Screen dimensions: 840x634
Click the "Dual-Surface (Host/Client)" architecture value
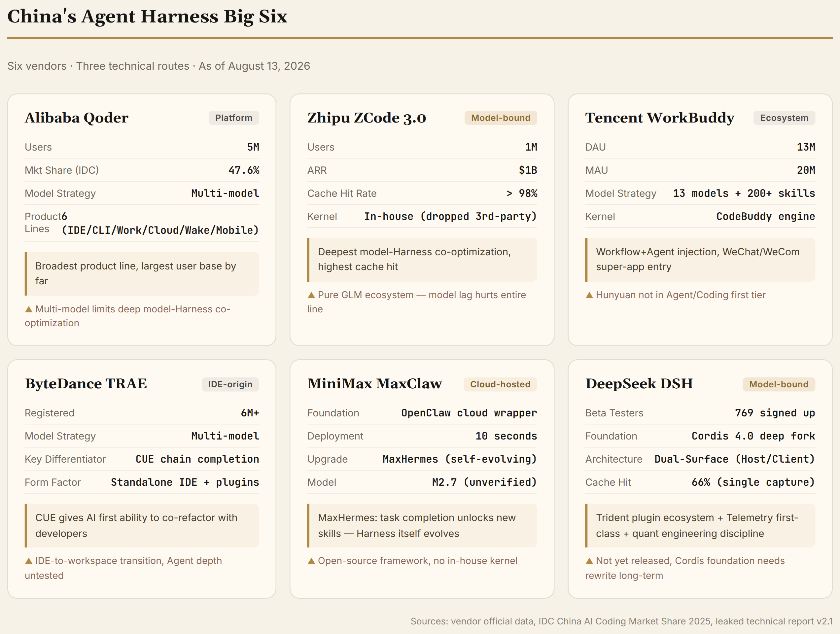(x=735, y=459)
